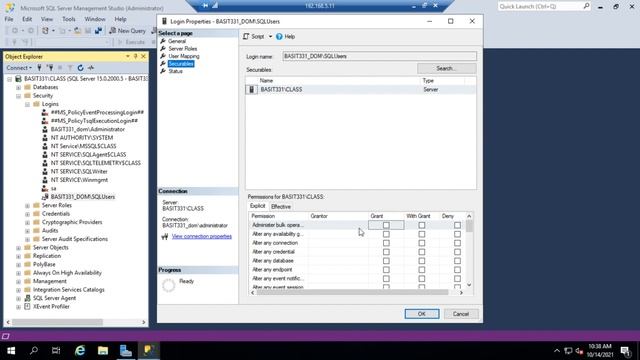Check Grant for Alter any availability group
The height and width of the screenshot is (360, 640).
click(386, 234)
